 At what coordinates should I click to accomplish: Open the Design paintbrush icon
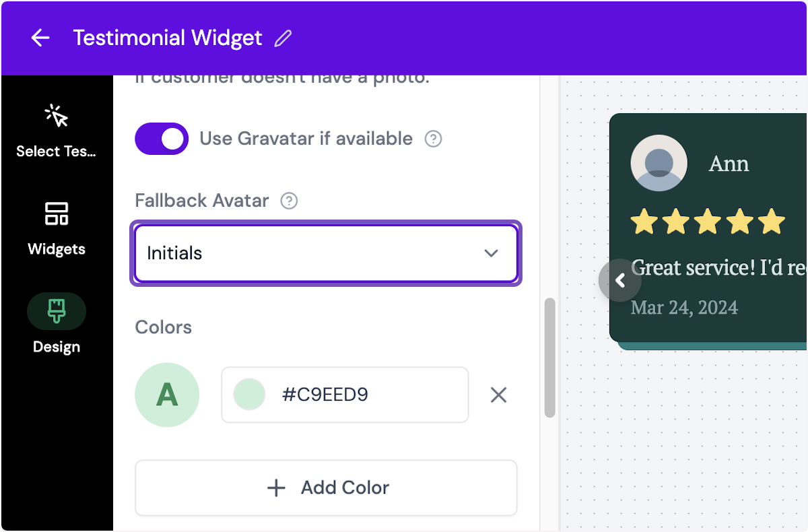pyautogui.click(x=57, y=310)
